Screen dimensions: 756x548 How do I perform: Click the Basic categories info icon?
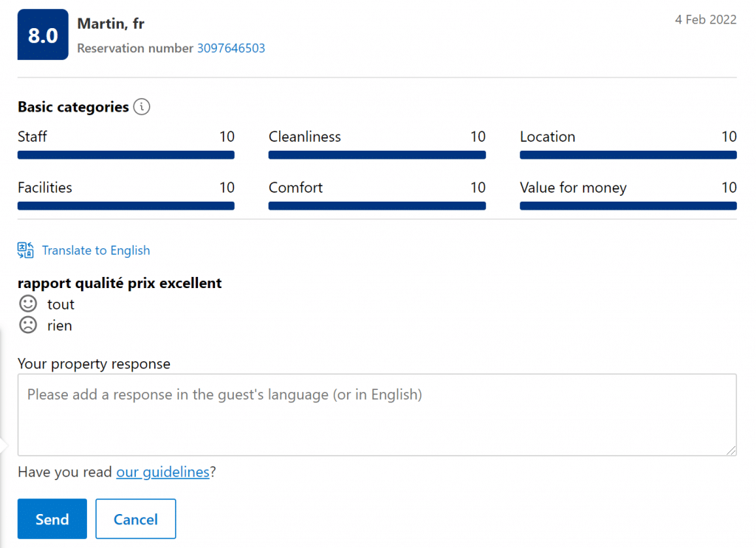(x=142, y=107)
